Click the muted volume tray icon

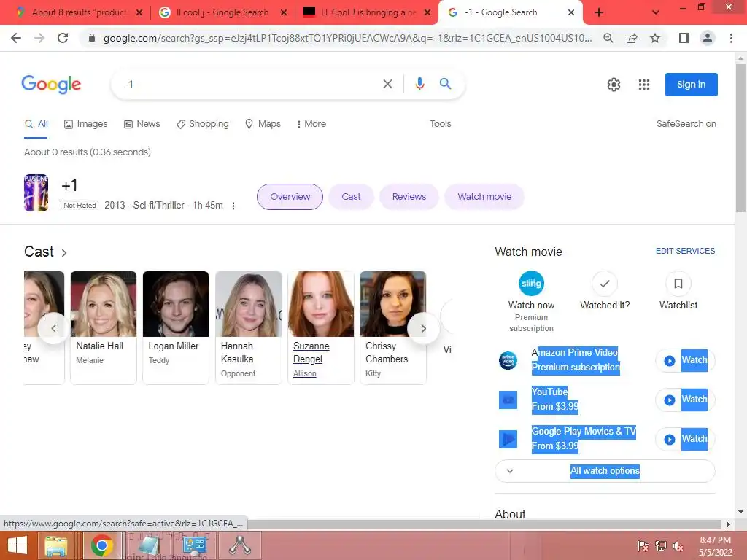(678, 545)
